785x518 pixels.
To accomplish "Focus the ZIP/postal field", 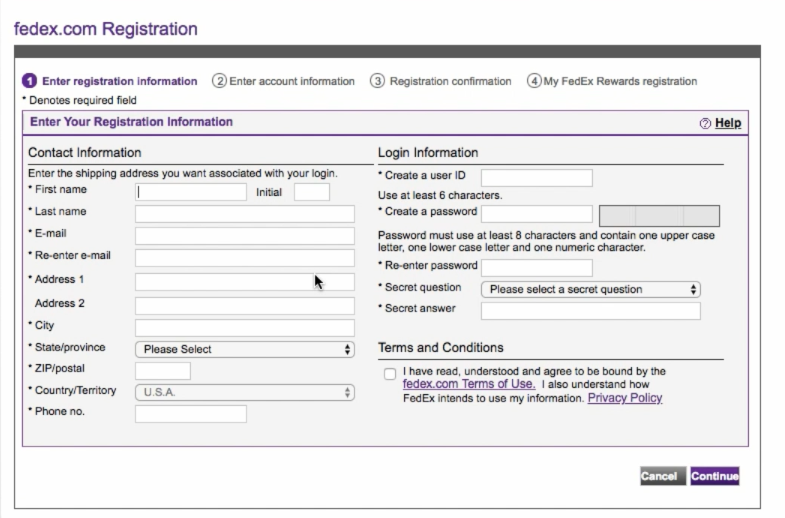I will [x=163, y=371].
